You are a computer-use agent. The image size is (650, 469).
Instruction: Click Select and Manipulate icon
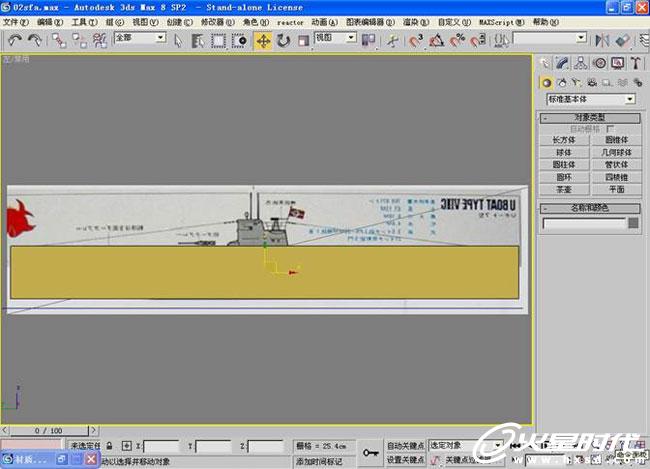click(392, 41)
